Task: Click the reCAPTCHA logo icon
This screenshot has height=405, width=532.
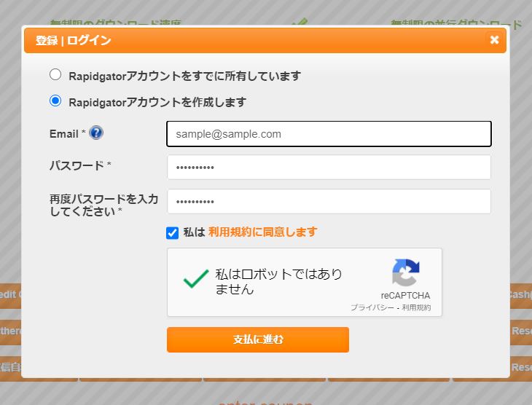Action: click(405, 273)
